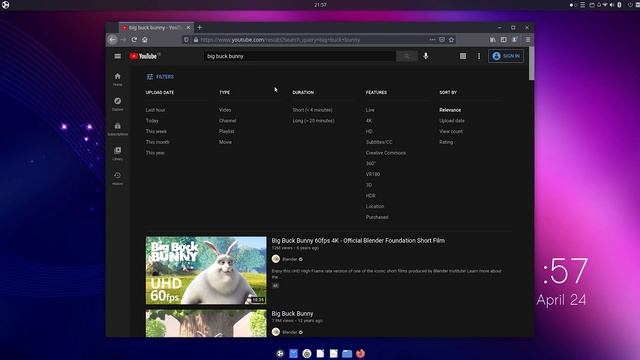The width and height of the screenshot is (640, 360).
Task: Open Firefox application hamburger menu
Action: tap(528, 40)
